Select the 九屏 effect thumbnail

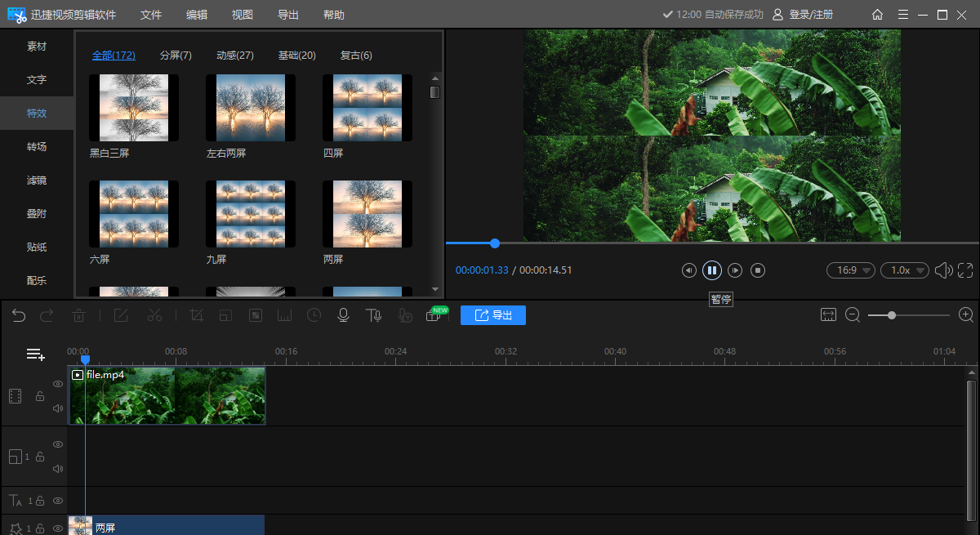pos(251,214)
